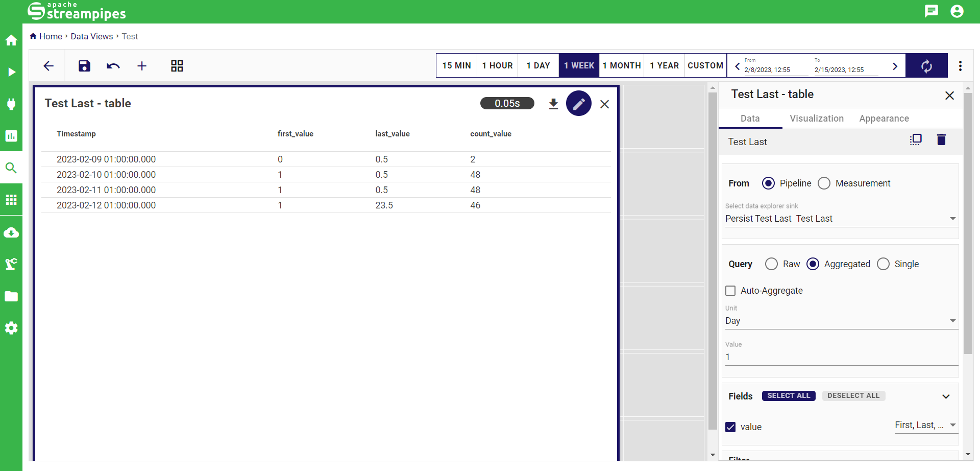This screenshot has width=980, height=471.
Task: Remove the Test Last table widget
Action: coord(605,104)
